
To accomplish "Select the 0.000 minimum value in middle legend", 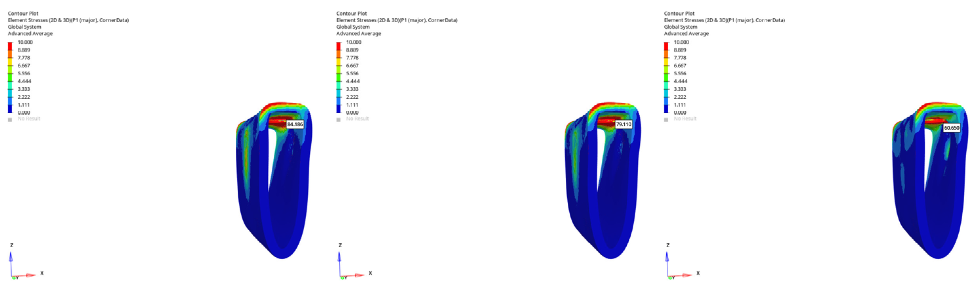I will (x=352, y=113).
